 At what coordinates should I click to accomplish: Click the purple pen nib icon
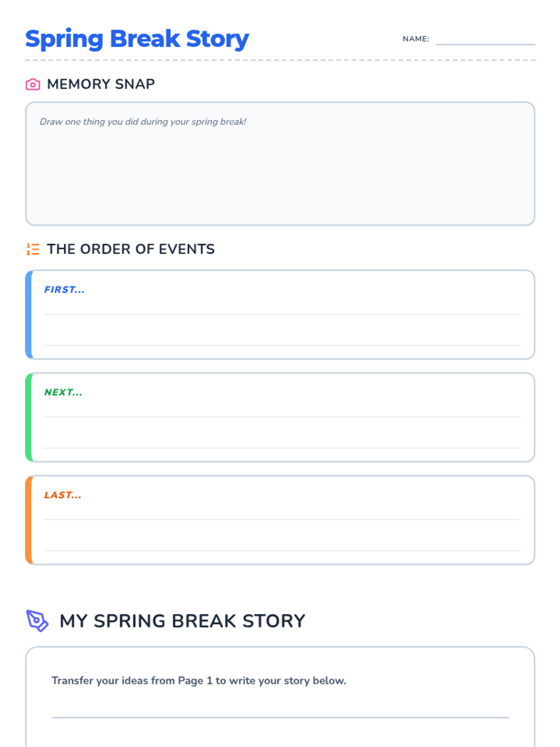(37, 621)
